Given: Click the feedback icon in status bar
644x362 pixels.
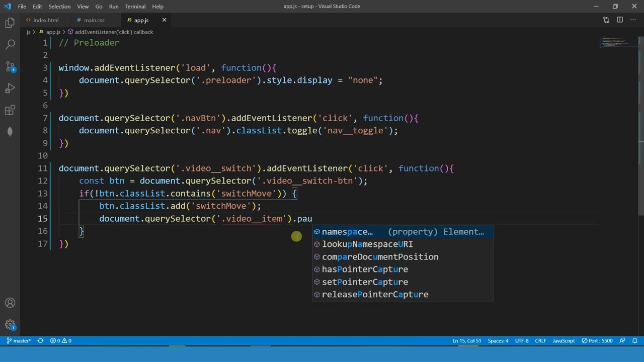Looking at the screenshot, I should 623,341.
